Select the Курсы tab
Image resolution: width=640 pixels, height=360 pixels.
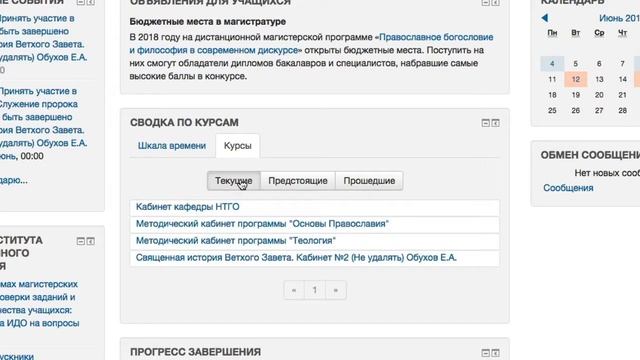(x=238, y=146)
